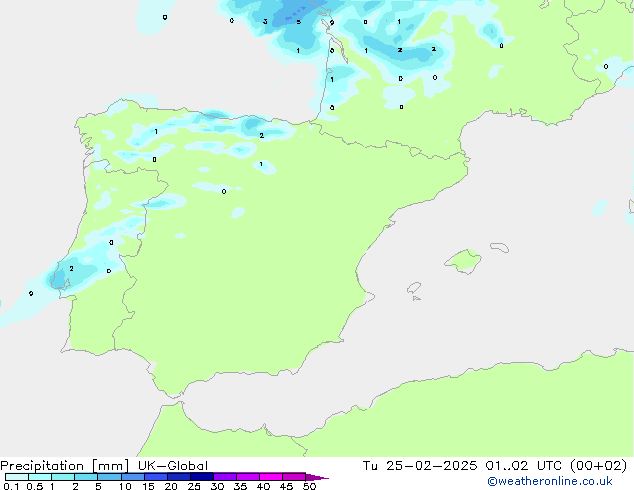634x490 pixels.
Task: Pick the 0.1–0.5 mm legend color swatch
Action: (17, 477)
